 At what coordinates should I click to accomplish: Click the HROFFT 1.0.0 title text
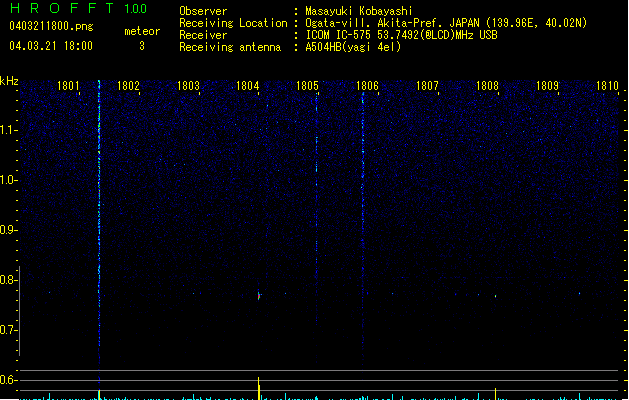pyautogui.click(x=79, y=8)
